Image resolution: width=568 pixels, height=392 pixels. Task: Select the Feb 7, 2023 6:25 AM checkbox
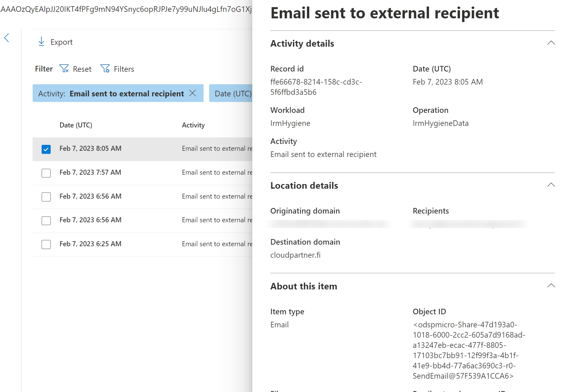46,244
